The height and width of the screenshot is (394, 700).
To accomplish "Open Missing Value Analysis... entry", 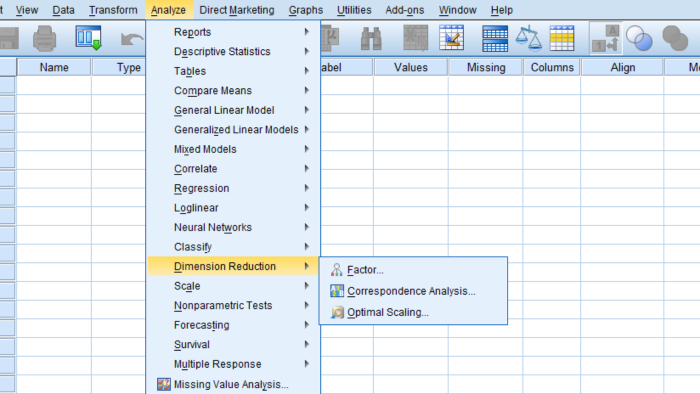I will pos(233,384).
